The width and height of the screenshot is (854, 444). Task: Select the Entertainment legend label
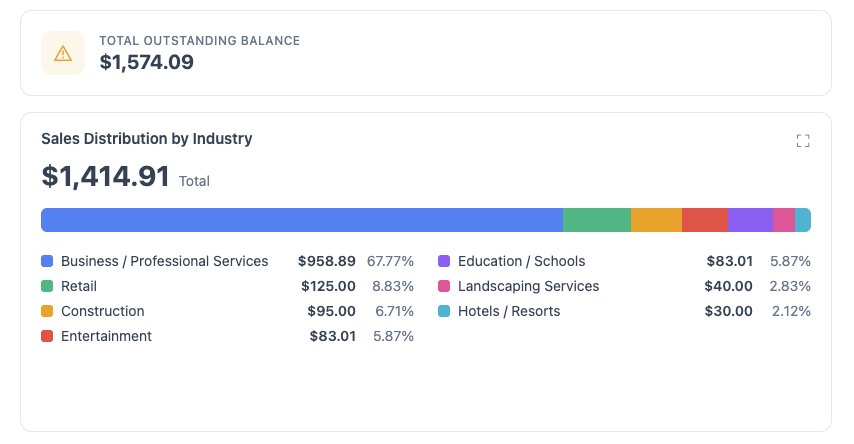(x=106, y=336)
